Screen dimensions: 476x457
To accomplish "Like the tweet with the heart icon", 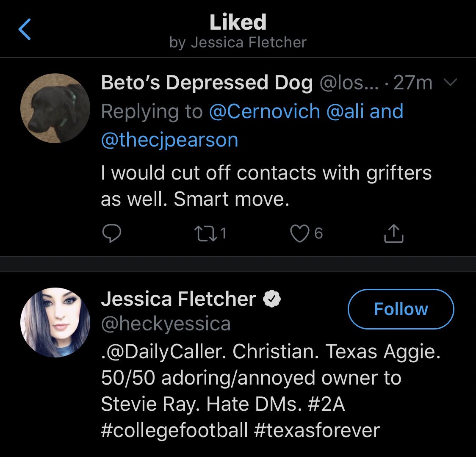I will coord(300,233).
